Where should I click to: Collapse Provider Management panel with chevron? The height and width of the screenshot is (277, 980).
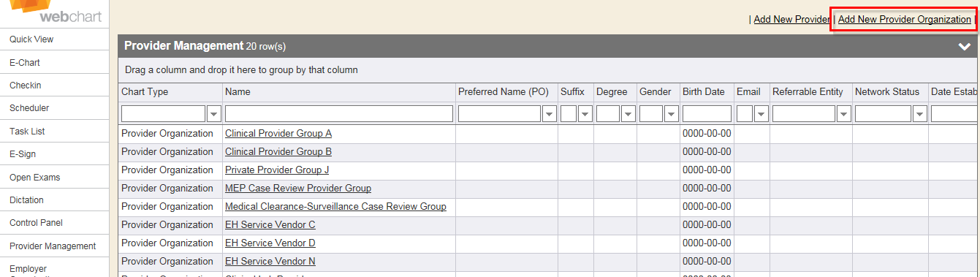point(964,46)
